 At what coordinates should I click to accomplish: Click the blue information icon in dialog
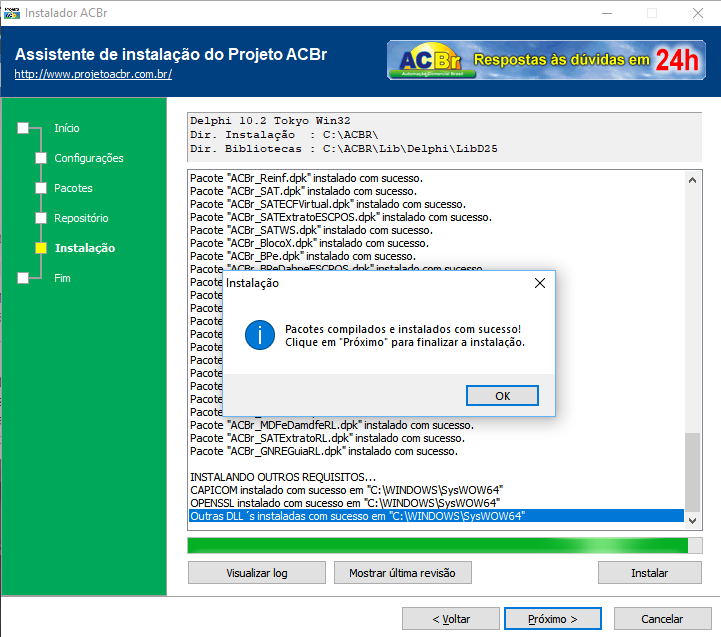(x=260, y=335)
